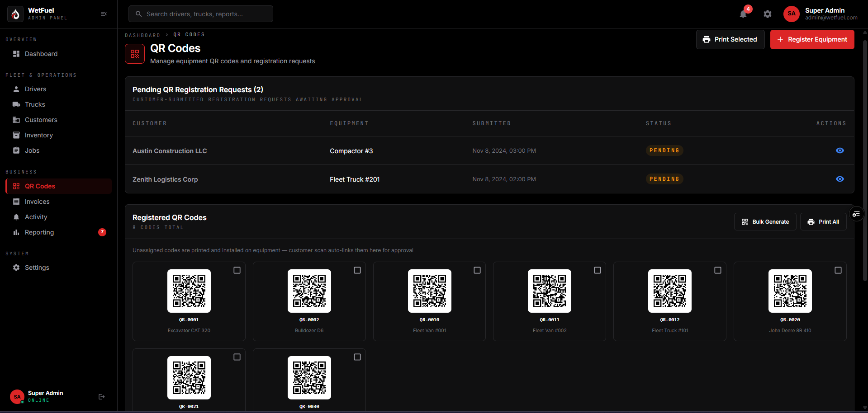Image resolution: width=868 pixels, height=413 pixels.
Task: Check the QR-0010 Fleet Van #001 box
Action: [x=477, y=270]
